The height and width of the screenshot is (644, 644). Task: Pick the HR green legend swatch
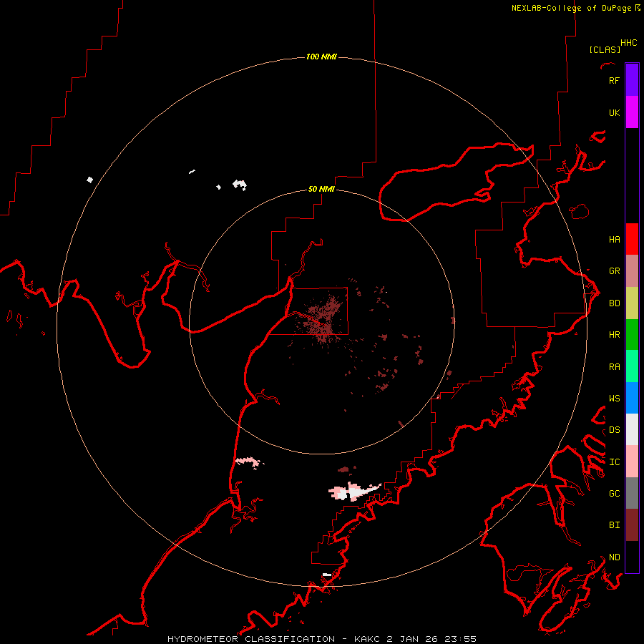(x=632, y=334)
